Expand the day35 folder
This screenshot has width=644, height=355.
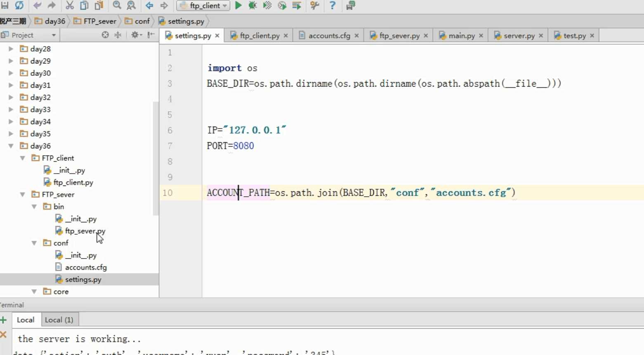coord(11,134)
